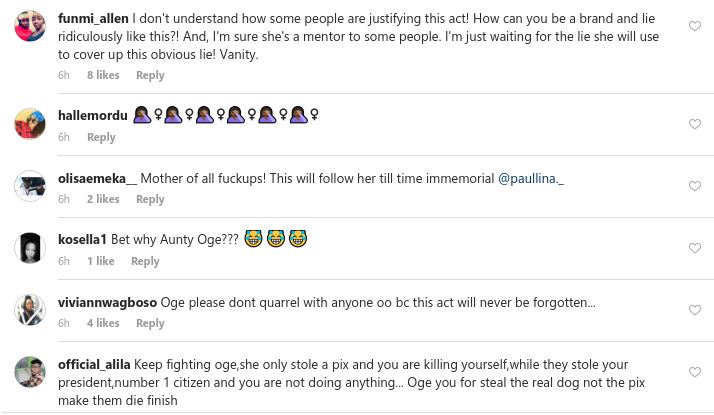Like kosella1's comment using the heart

(695, 249)
